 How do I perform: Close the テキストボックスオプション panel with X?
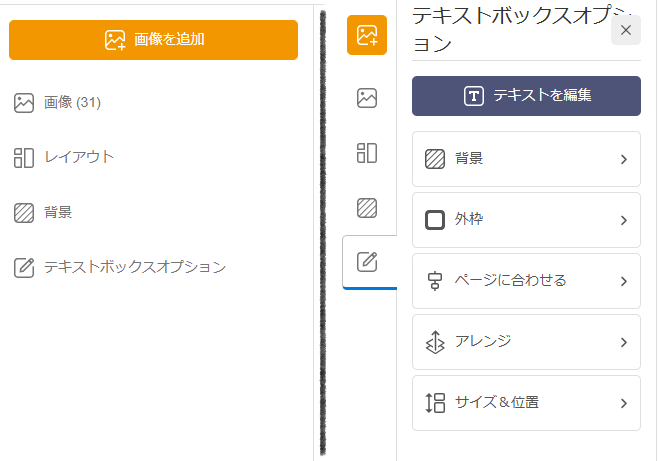(626, 31)
